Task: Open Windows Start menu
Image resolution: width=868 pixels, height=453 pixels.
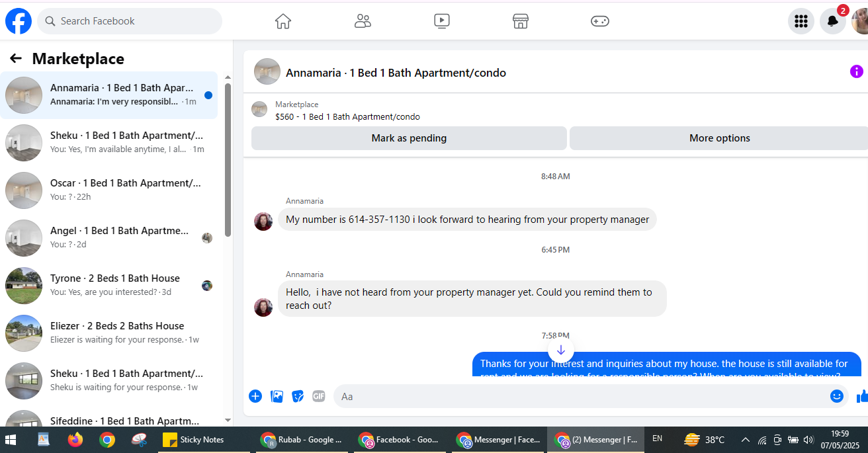Action: pyautogui.click(x=11, y=440)
